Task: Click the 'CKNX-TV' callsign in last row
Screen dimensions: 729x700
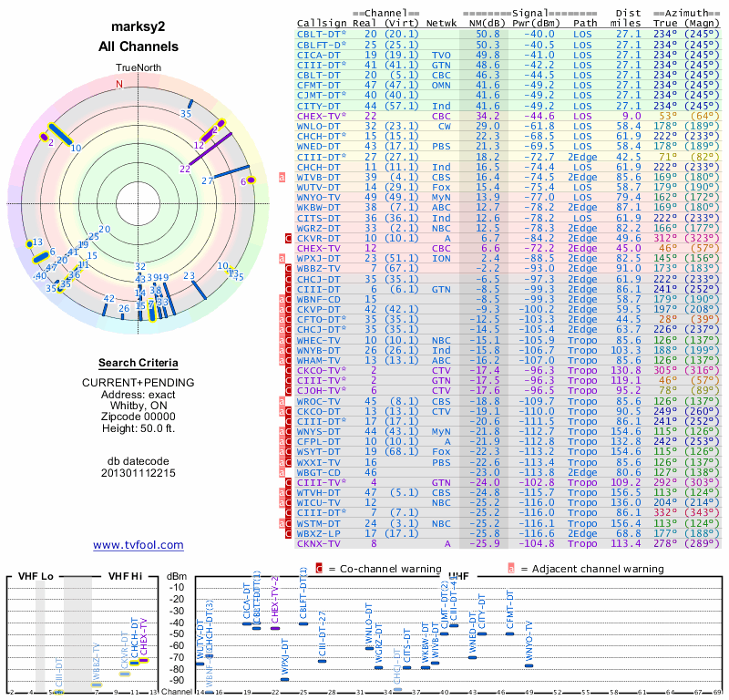Action: click(x=318, y=544)
